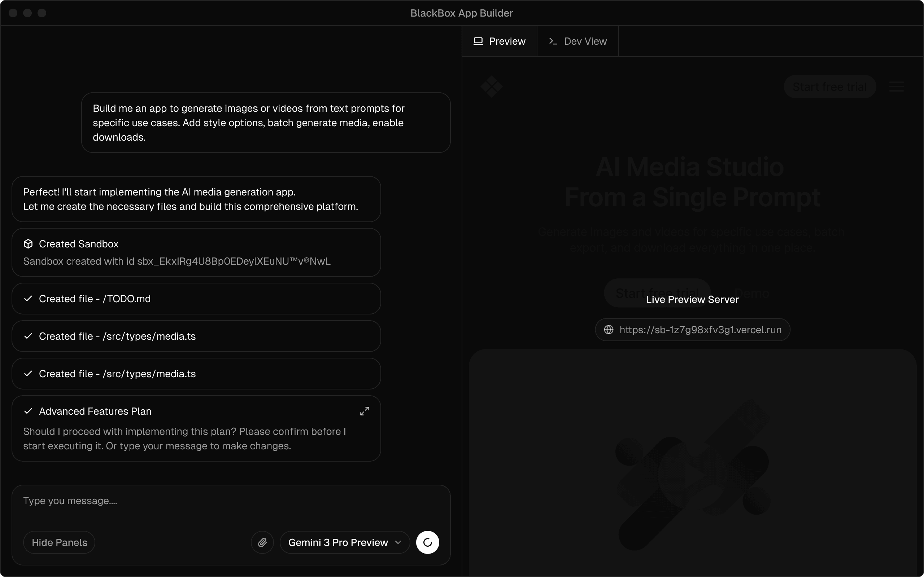Viewport: 924px width, 577px height.
Task: Click the diamond logo in preview header
Action: [491, 87]
